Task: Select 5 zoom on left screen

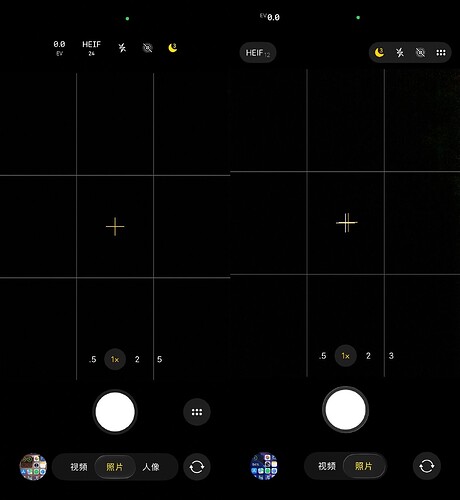Action: (x=159, y=359)
